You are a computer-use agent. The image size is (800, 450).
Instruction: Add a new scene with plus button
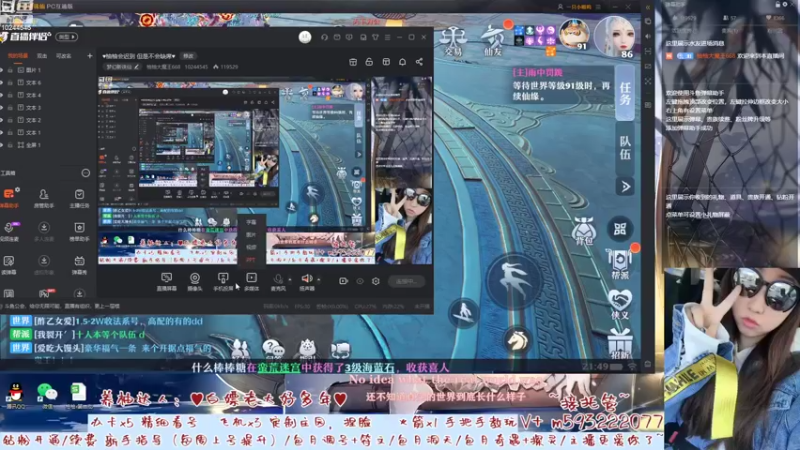pos(90,56)
